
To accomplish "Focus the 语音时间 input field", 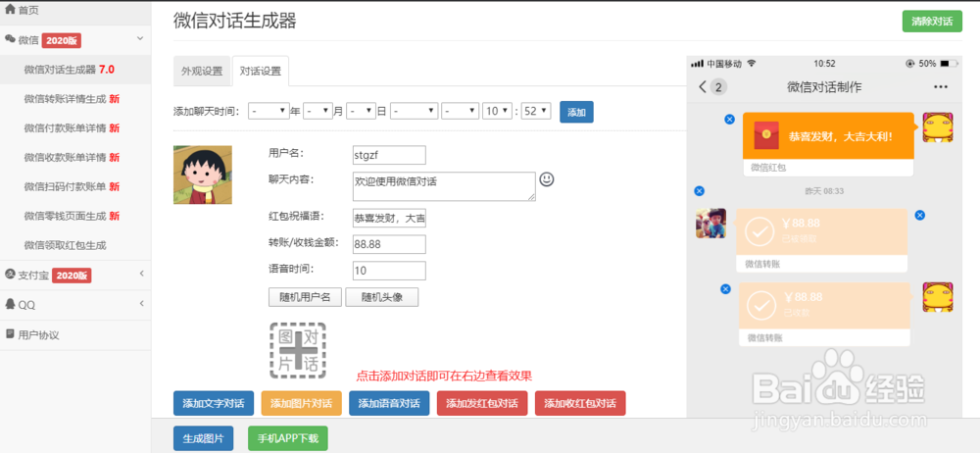I will (389, 271).
